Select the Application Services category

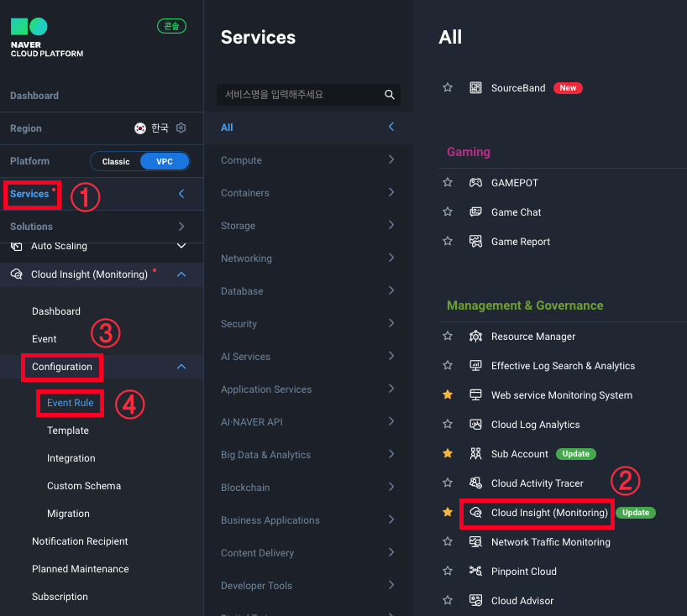[308, 389]
